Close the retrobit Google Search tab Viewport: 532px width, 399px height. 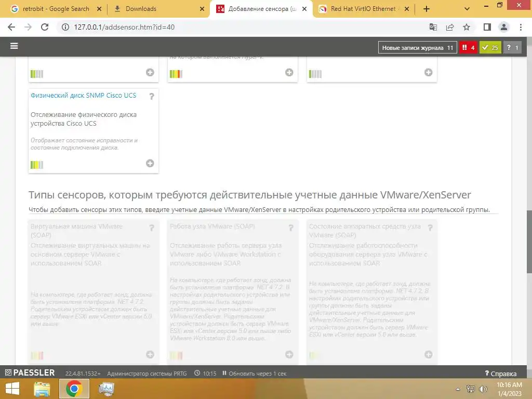point(99,9)
